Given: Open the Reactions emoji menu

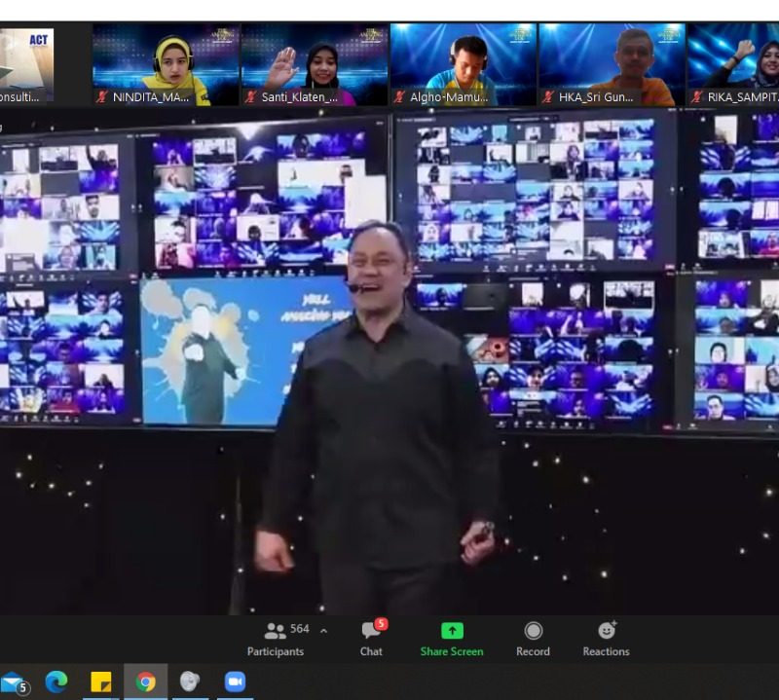Looking at the screenshot, I should [606, 639].
